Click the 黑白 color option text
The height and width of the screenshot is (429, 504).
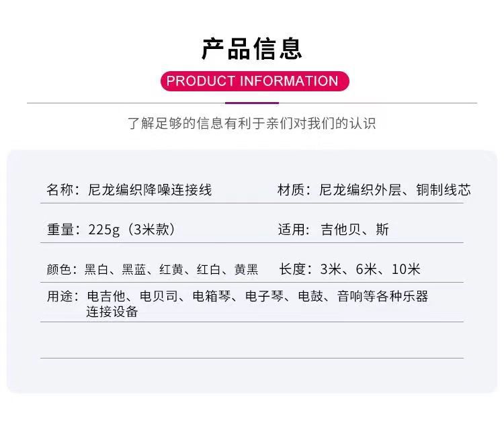pos(96,269)
